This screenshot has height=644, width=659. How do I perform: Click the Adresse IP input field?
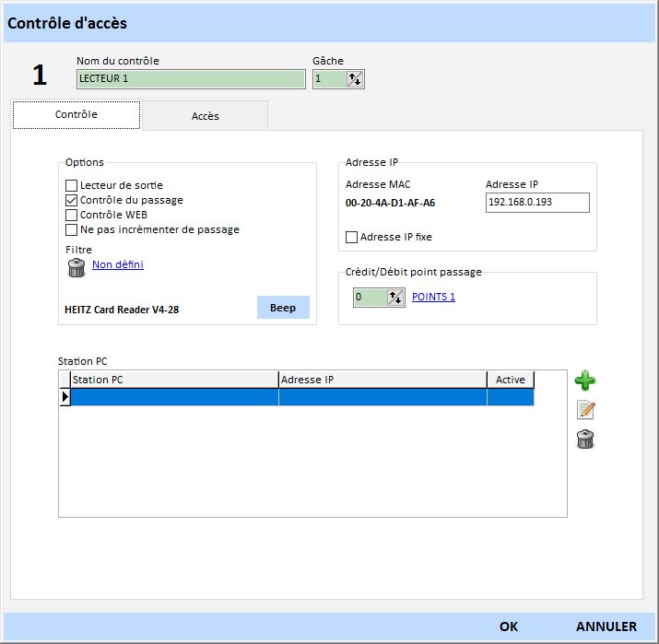point(536,202)
